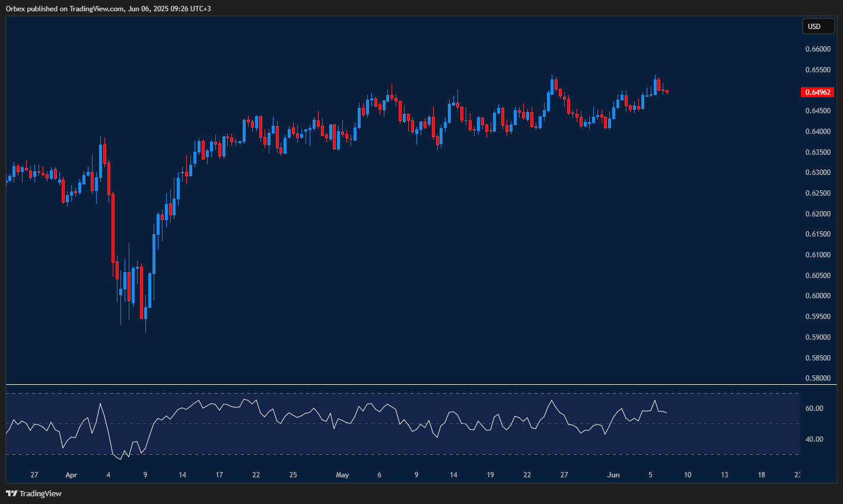Select the 0.66000 price axis label

click(x=817, y=49)
